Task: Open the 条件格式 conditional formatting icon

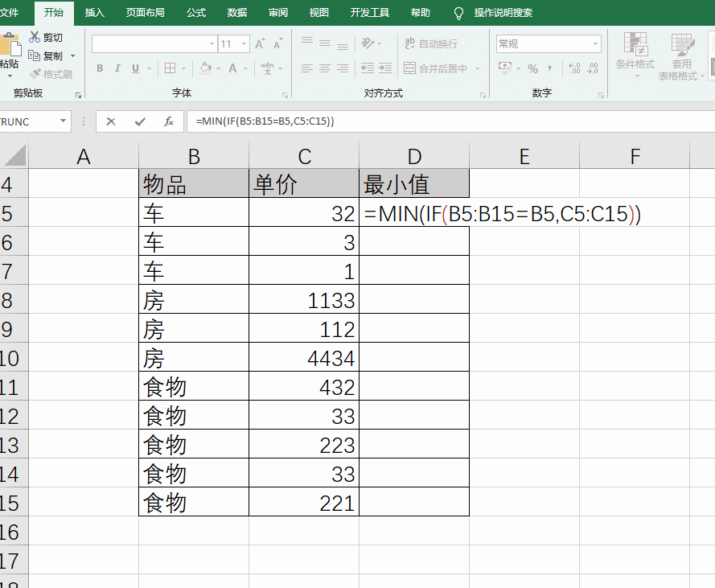Action: 635,43
